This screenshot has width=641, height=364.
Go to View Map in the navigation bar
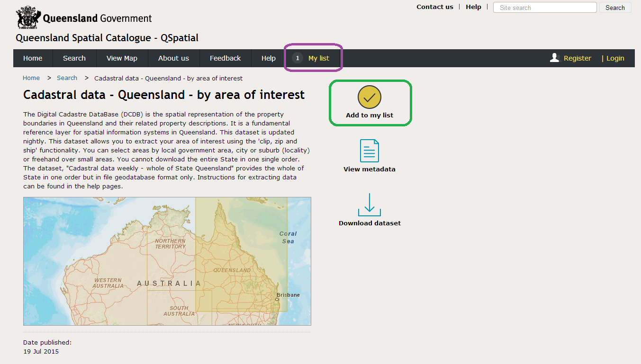[x=122, y=58]
